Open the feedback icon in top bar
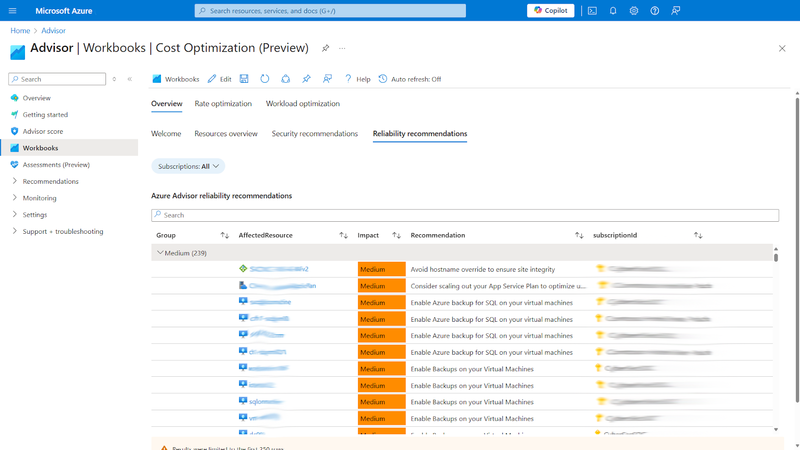Viewport: 800px width, 450px height. click(676, 11)
